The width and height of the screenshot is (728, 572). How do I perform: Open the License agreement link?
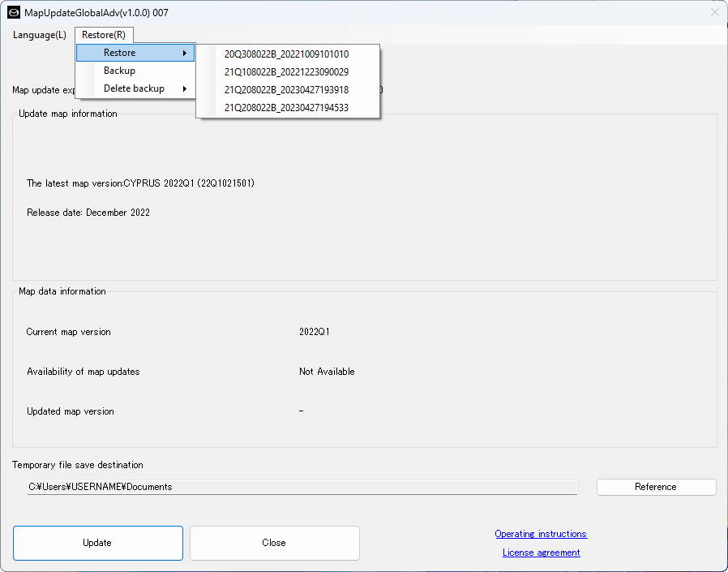click(x=541, y=553)
